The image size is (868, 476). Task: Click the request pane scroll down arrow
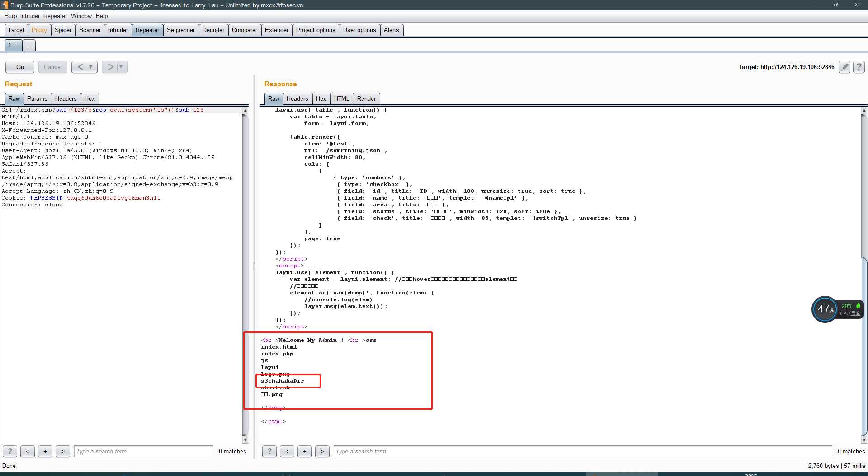245,440
